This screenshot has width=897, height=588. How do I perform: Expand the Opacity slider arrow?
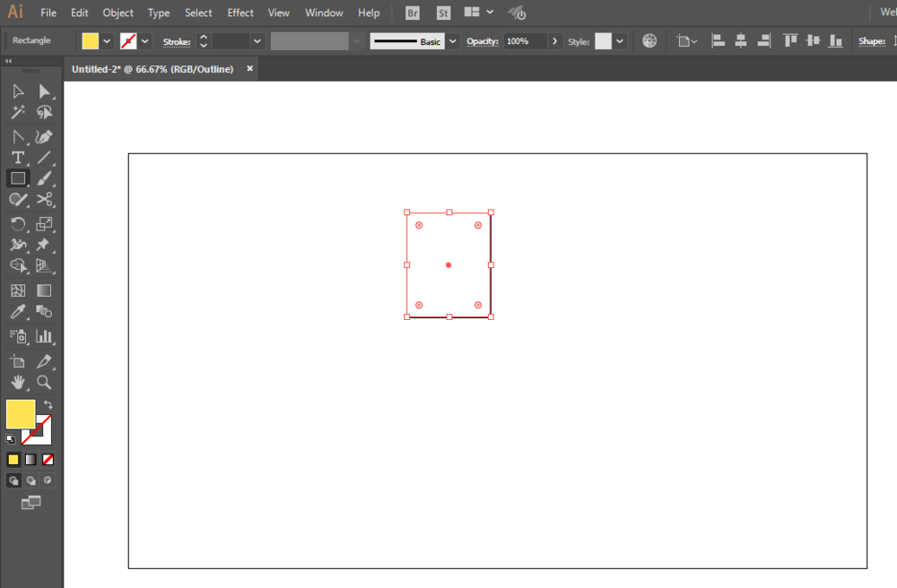pyautogui.click(x=554, y=41)
